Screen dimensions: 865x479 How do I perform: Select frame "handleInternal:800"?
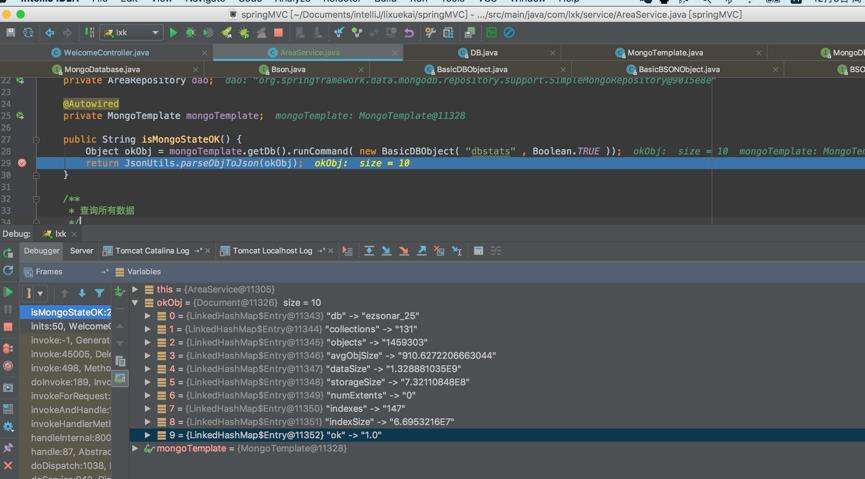point(66,438)
